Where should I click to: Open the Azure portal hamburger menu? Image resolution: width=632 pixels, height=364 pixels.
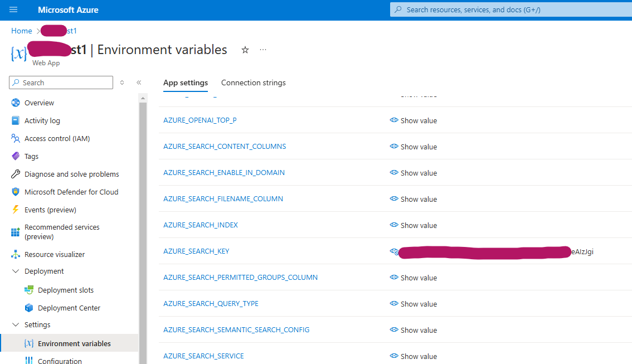[13, 9]
